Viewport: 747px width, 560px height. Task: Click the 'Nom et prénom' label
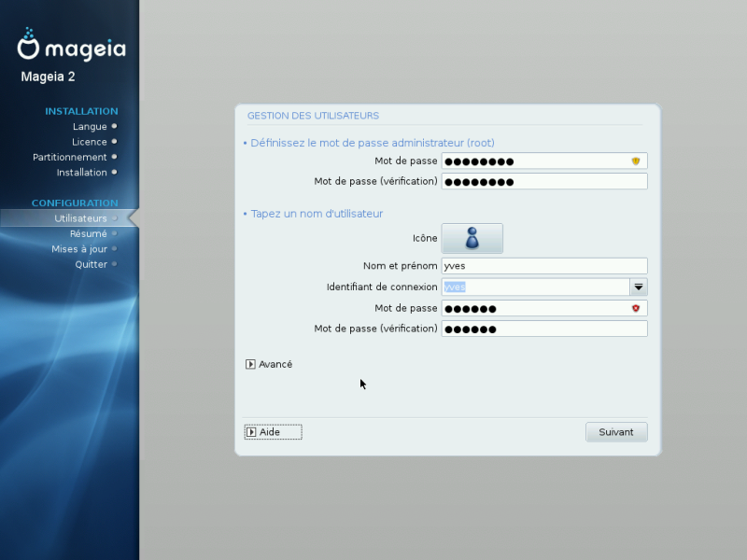pos(401,266)
